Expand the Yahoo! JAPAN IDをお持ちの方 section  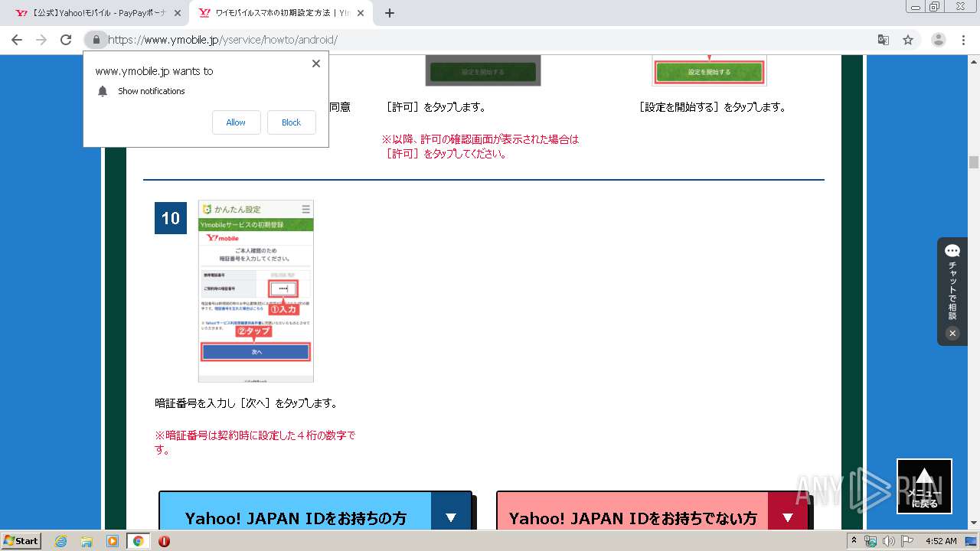(x=315, y=510)
